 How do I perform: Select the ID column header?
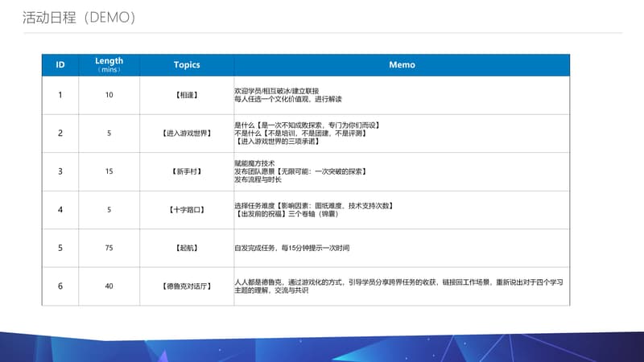click(60, 65)
